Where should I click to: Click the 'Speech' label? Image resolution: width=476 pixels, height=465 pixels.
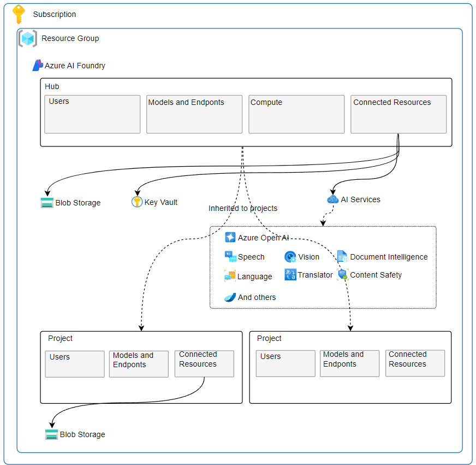251,257
